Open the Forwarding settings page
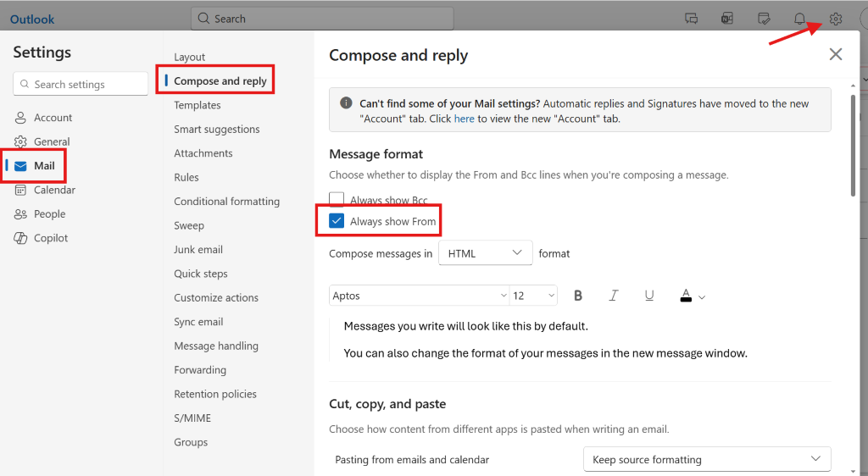Viewport: 868px width, 476px height. (200, 370)
